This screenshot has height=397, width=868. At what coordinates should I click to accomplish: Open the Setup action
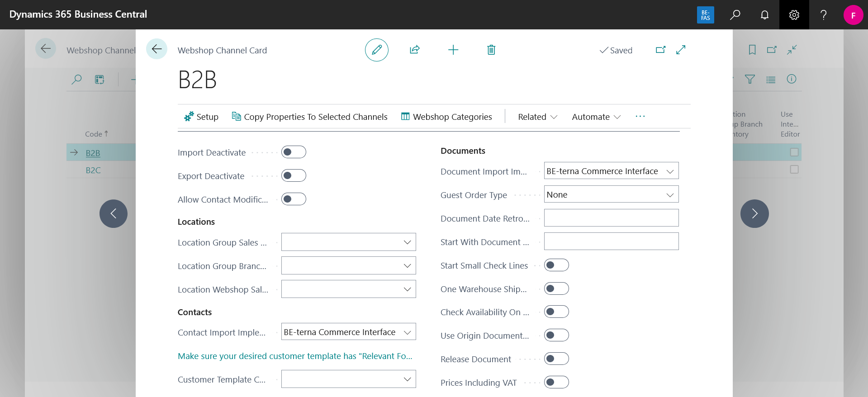coord(201,117)
